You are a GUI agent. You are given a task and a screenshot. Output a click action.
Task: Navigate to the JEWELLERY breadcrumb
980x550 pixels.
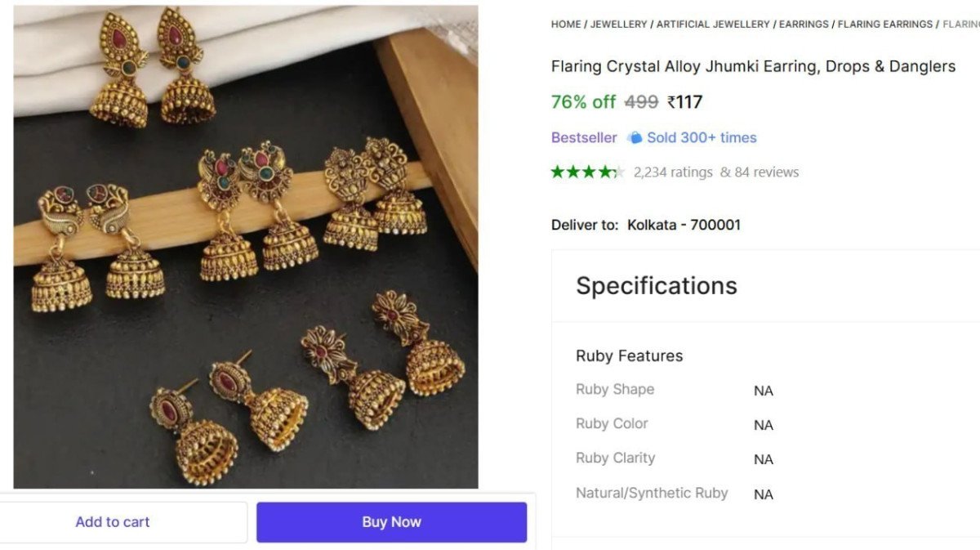[x=618, y=24]
